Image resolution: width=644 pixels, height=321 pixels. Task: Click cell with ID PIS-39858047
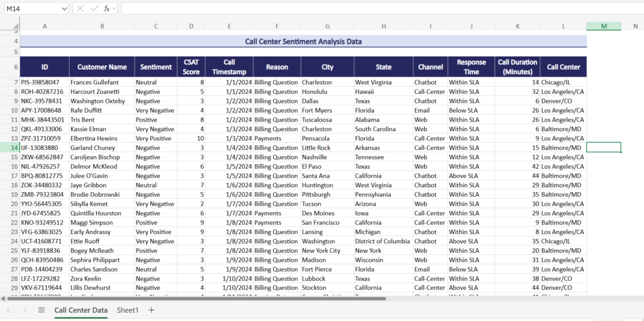(45, 82)
